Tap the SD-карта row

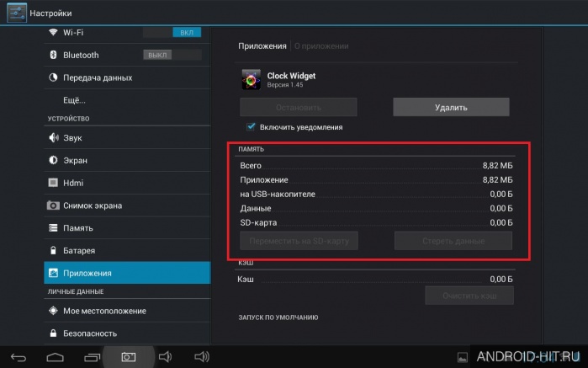pyautogui.click(x=376, y=222)
